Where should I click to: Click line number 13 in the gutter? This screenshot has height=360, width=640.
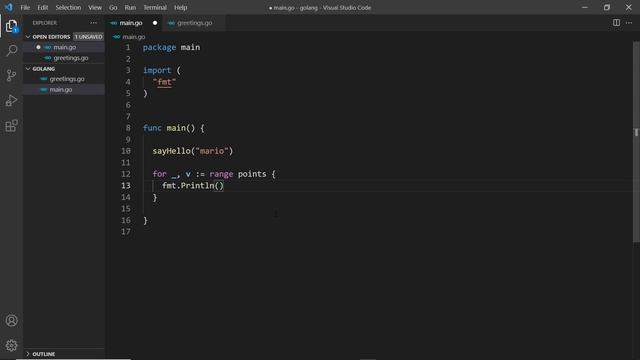tap(126, 186)
